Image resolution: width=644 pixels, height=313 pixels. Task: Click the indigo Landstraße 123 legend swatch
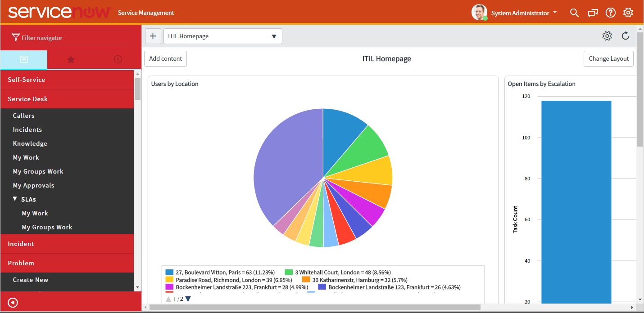point(322,286)
